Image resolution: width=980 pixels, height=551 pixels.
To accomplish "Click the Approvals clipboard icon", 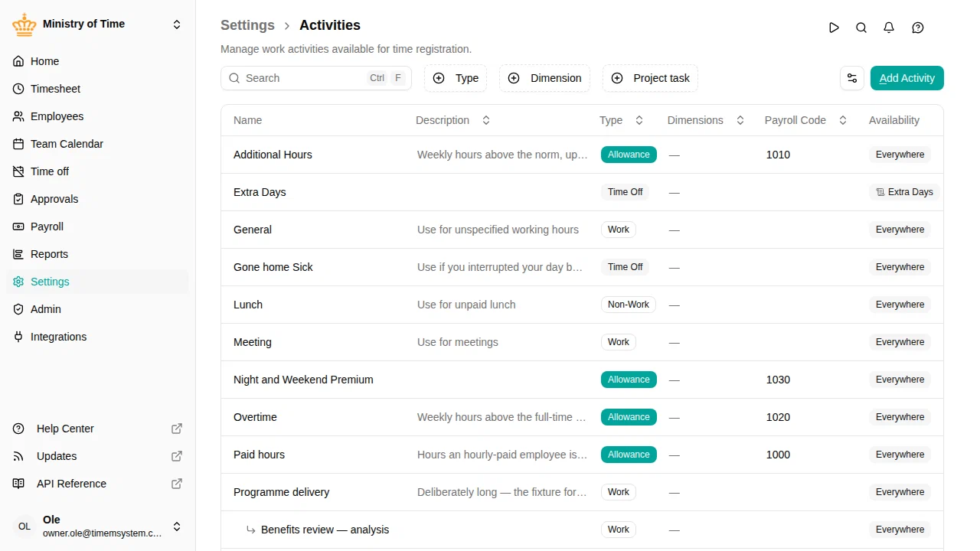I will tap(18, 199).
